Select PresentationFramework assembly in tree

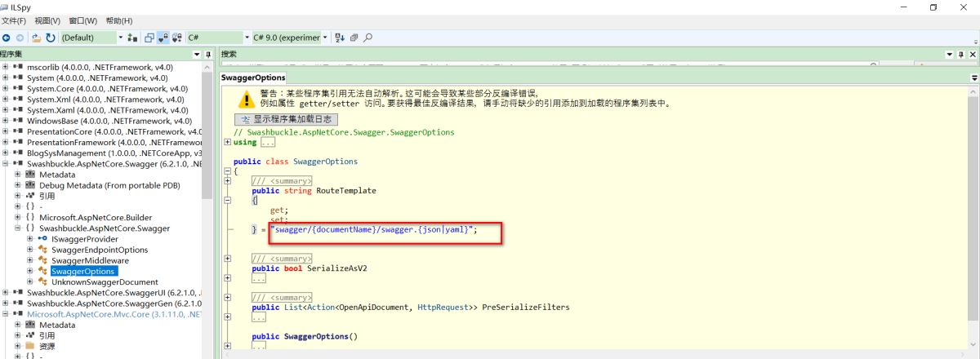click(114, 142)
